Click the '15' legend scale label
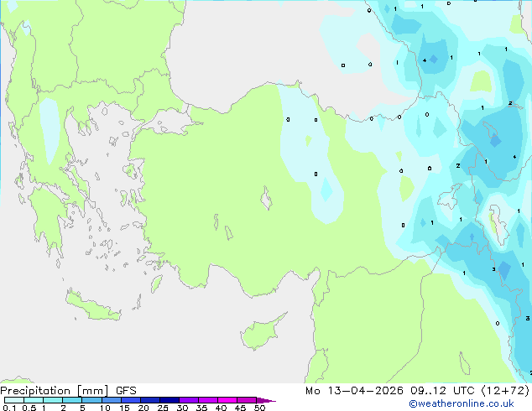 [x=124, y=408]
